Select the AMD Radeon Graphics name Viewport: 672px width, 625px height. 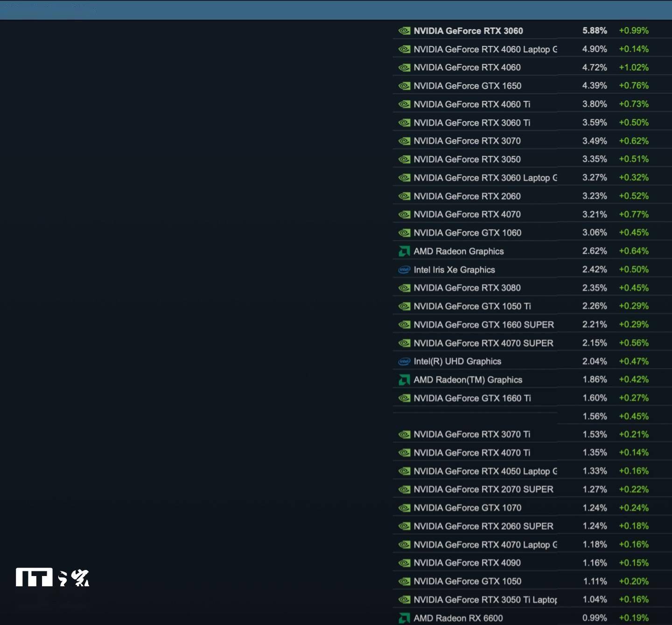coord(459,251)
